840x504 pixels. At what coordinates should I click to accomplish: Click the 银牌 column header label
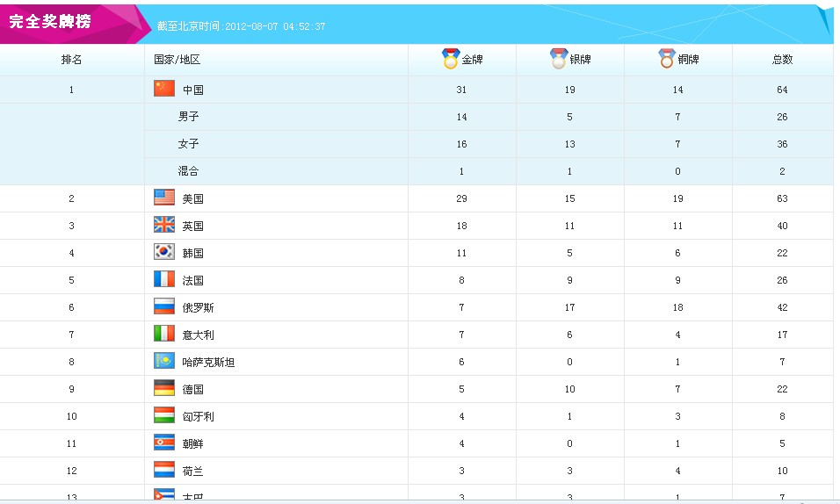tap(580, 60)
